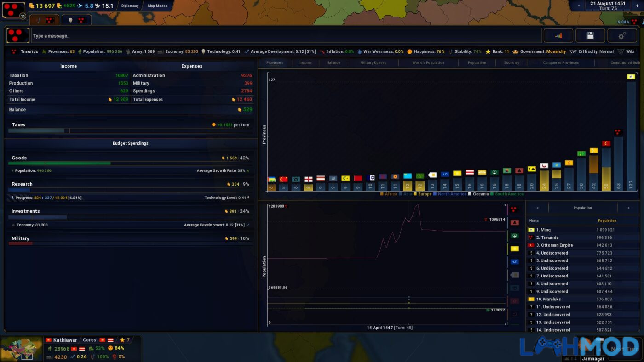Click the Government crown icon
This screenshot has width=644, height=362.
(516, 51)
